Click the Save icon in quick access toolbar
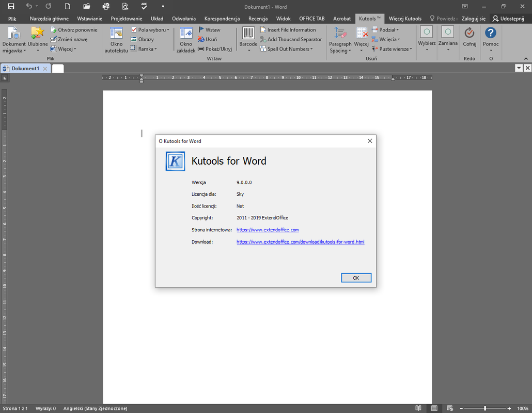 click(11, 6)
